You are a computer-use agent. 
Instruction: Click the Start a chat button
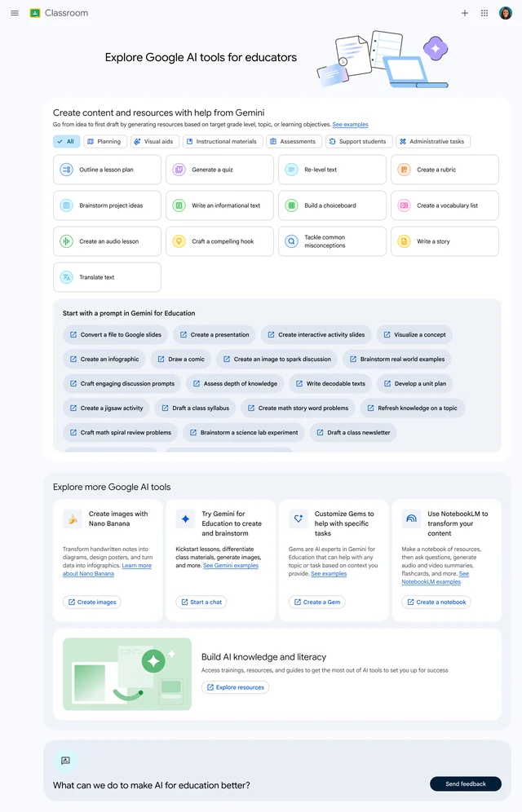pyautogui.click(x=201, y=602)
